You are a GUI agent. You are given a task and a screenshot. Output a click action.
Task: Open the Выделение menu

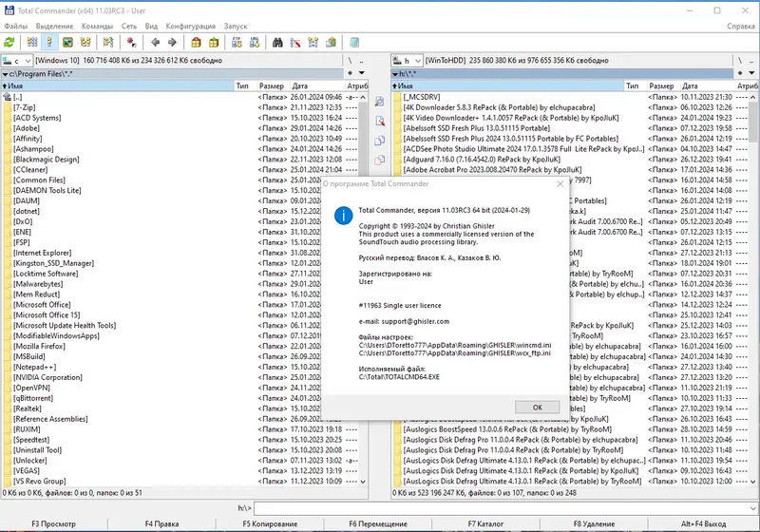click(x=55, y=27)
